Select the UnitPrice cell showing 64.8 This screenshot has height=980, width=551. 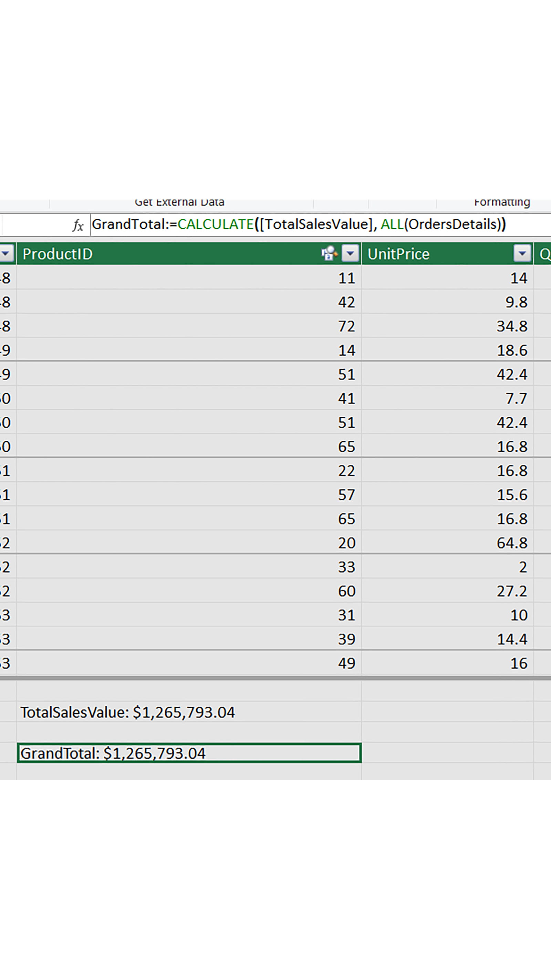[447, 543]
